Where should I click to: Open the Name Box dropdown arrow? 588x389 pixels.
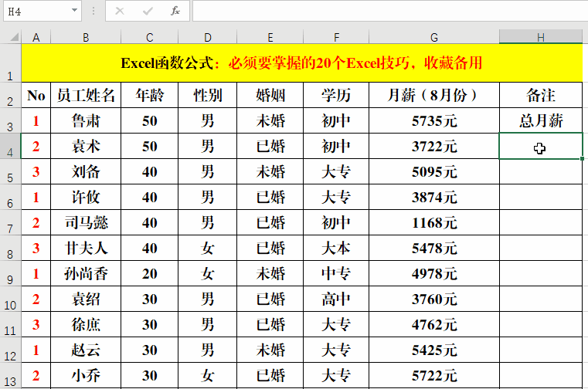click(74, 11)
